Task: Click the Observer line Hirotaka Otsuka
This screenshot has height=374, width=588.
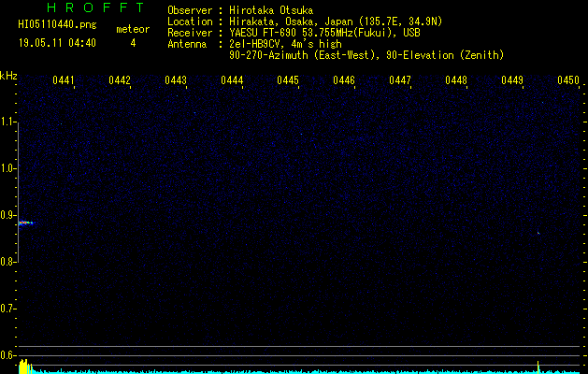Action: point(240,10)
